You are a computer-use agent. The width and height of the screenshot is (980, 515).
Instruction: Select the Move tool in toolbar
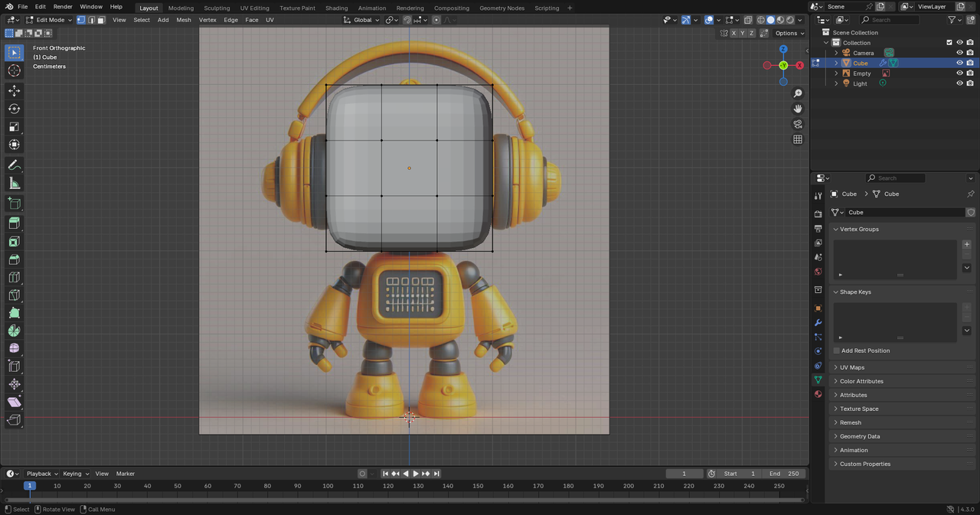pos(14,90)
